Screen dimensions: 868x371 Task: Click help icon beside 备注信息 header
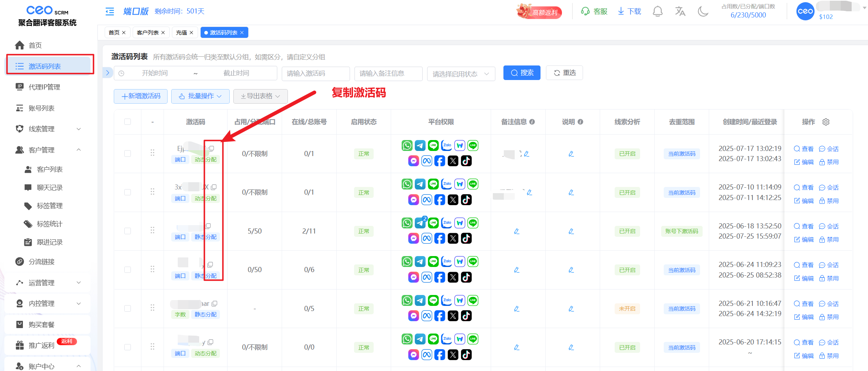[x=532, y=122]
